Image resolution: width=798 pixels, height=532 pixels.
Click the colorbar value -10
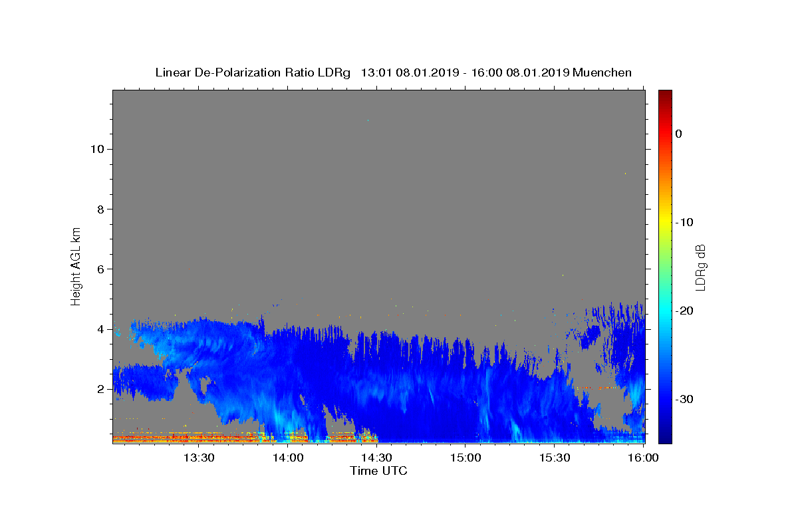pos(685,222)
